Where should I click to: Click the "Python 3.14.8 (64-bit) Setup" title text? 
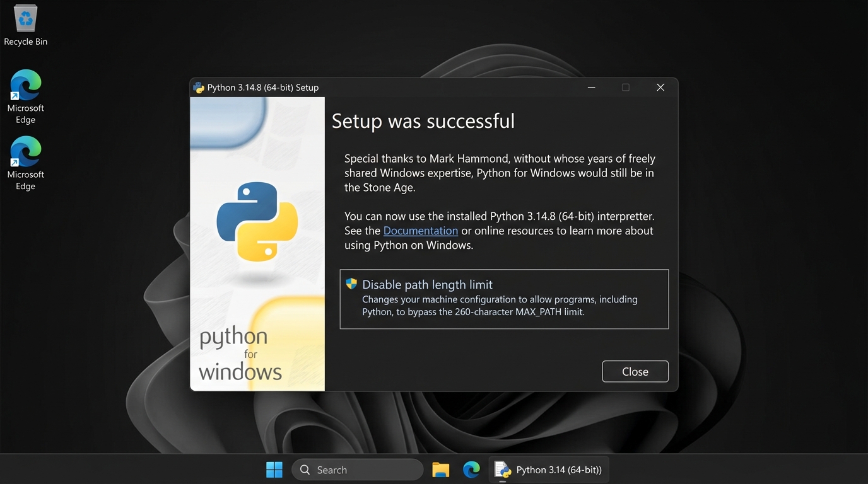(263, 88)
